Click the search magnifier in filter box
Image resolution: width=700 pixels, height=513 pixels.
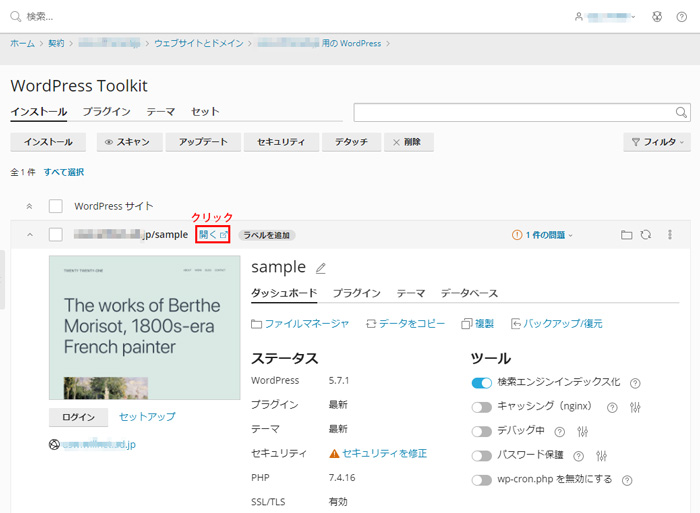(682, 112)
